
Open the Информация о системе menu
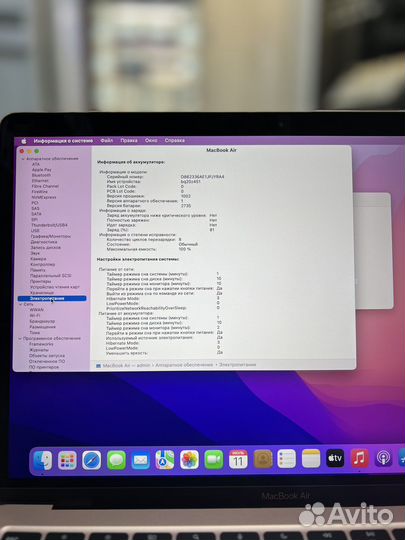click(63, 141)
